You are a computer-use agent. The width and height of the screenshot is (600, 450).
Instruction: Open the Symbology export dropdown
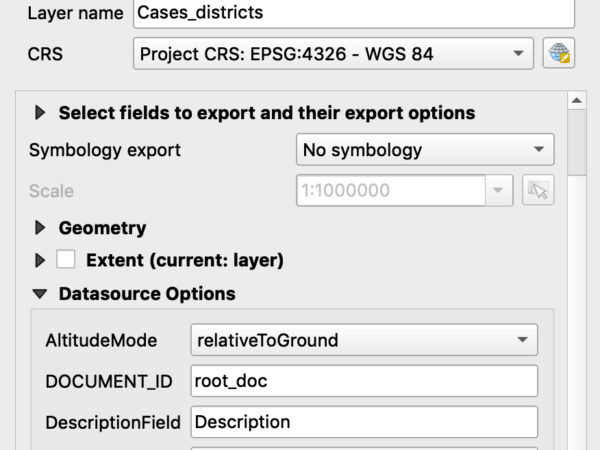pos(425,150)
